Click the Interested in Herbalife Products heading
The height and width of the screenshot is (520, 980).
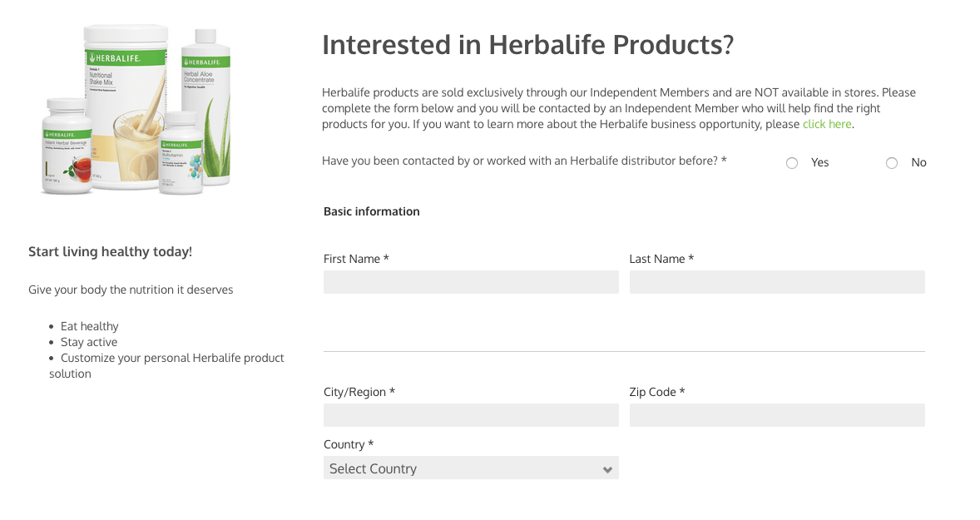pyautogui.click(x=527, y=45)
